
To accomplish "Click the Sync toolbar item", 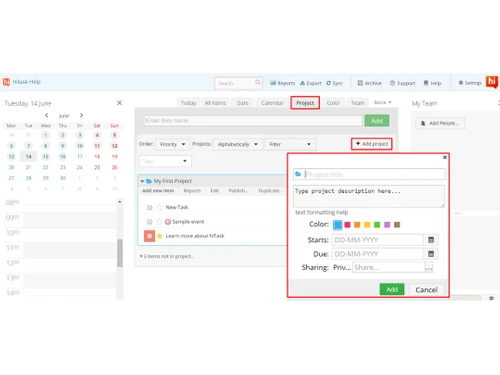I will (334, 83).
